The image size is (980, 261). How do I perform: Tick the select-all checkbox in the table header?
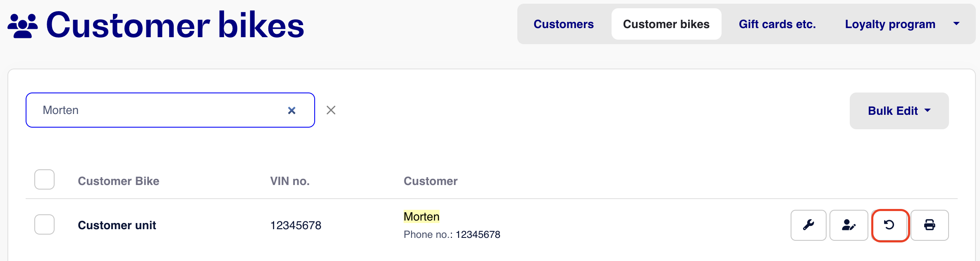coord(45,180)
